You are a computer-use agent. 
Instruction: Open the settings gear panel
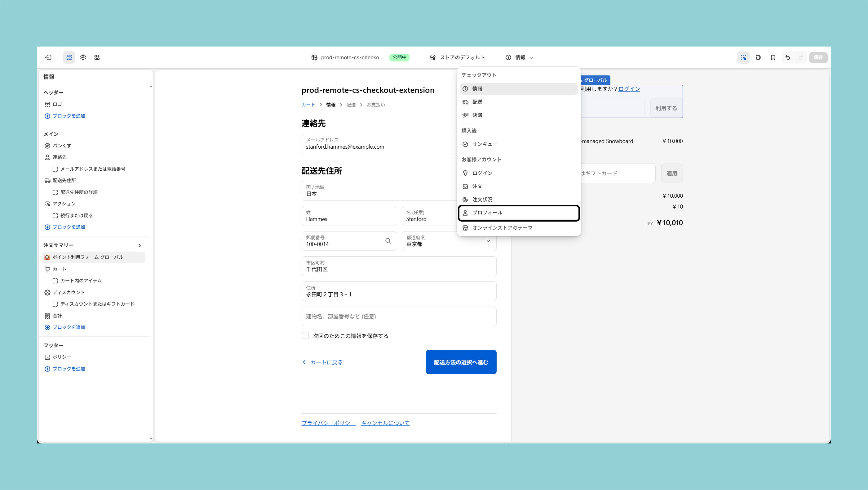tap(83, 57)
